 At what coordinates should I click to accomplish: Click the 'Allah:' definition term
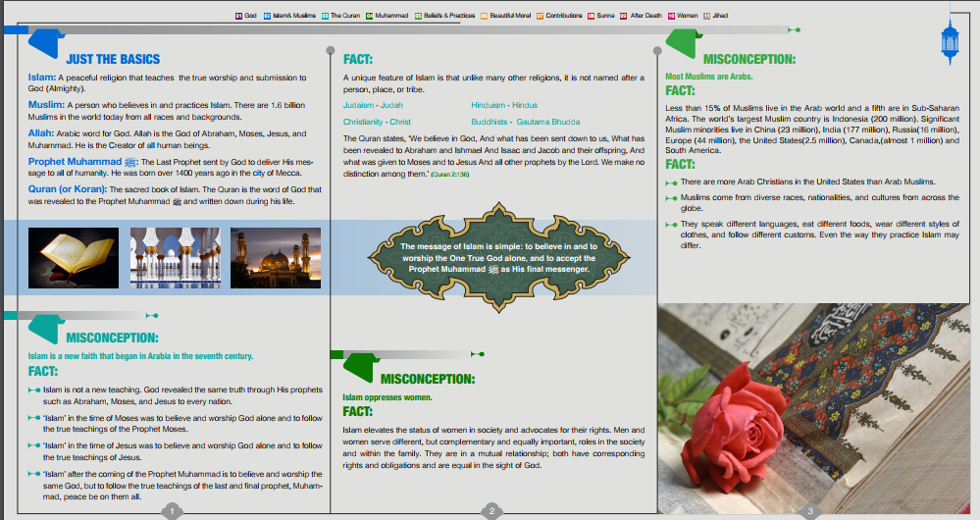tap(40, 133)
